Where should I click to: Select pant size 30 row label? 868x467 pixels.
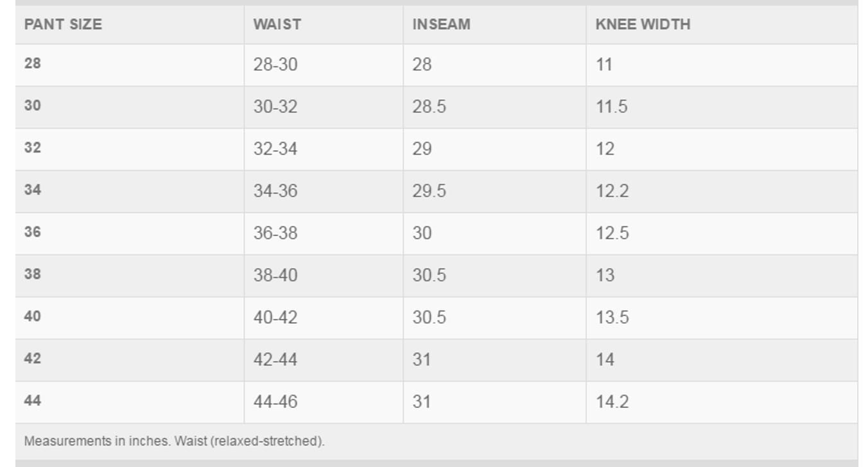point(33,105)
